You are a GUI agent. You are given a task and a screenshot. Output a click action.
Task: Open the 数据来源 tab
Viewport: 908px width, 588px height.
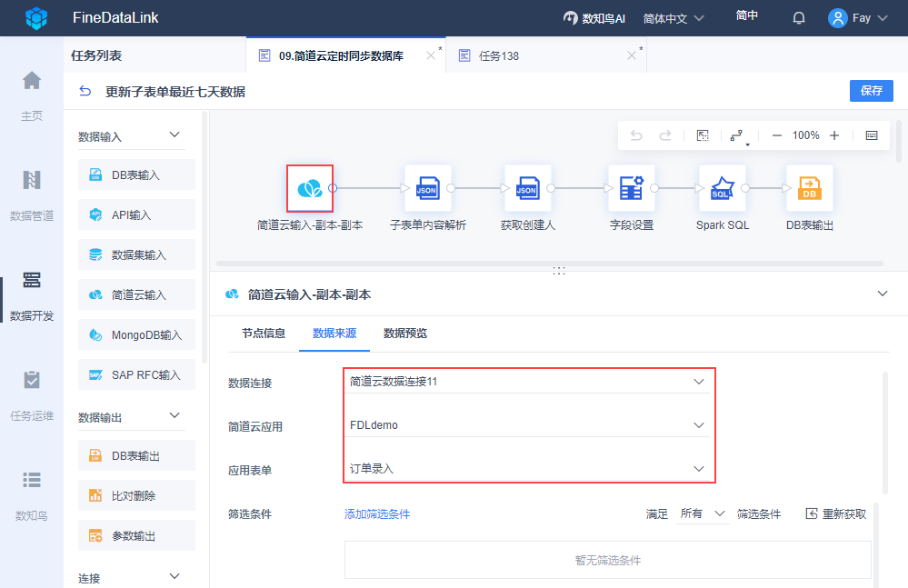334,334
